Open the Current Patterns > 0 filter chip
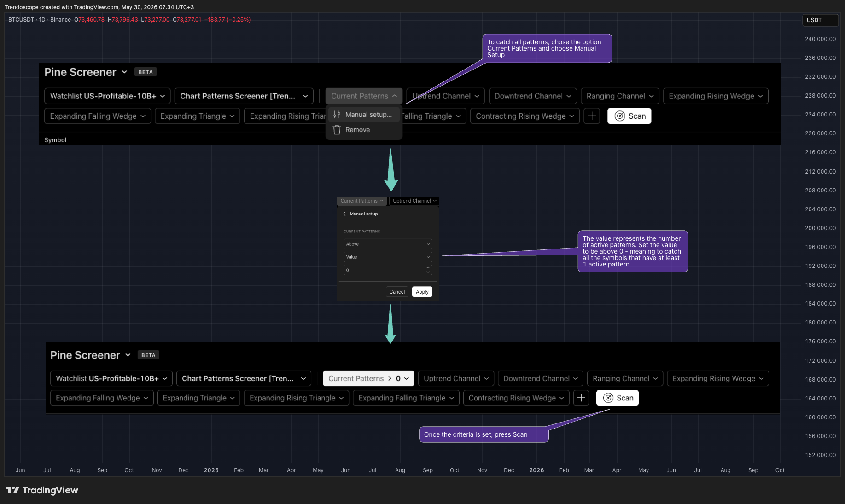The image size is (845, 504). point(368,378)
